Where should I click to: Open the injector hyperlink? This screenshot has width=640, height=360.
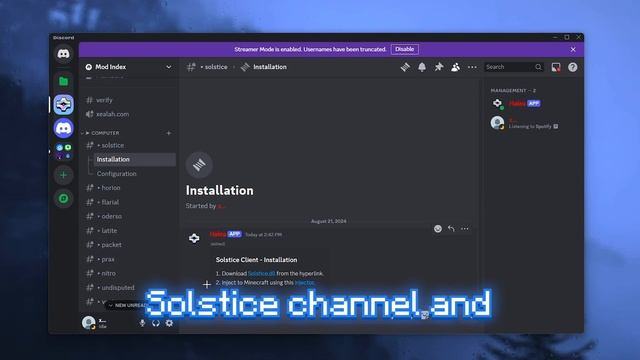pyautogui.click(x=304, y=282)
